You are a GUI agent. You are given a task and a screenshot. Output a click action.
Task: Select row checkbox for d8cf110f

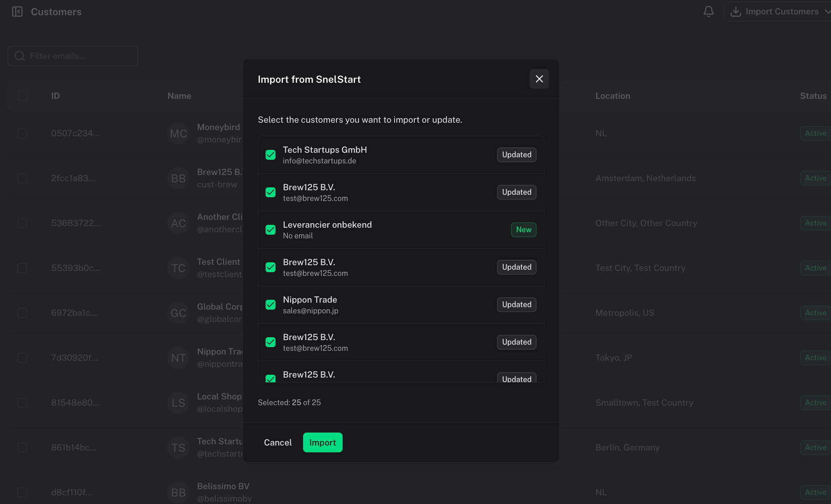point(22,492)
